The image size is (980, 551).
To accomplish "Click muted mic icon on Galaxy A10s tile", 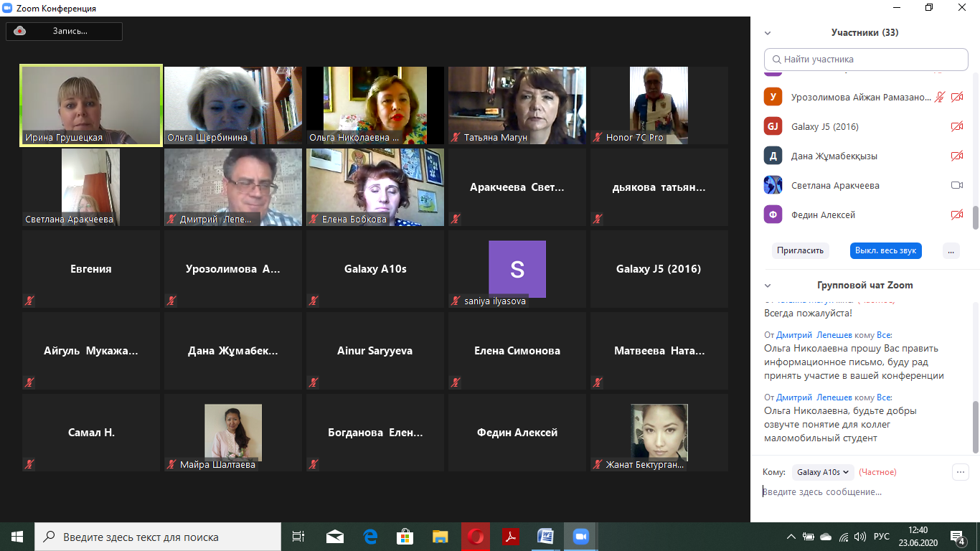I will (313, 301).
